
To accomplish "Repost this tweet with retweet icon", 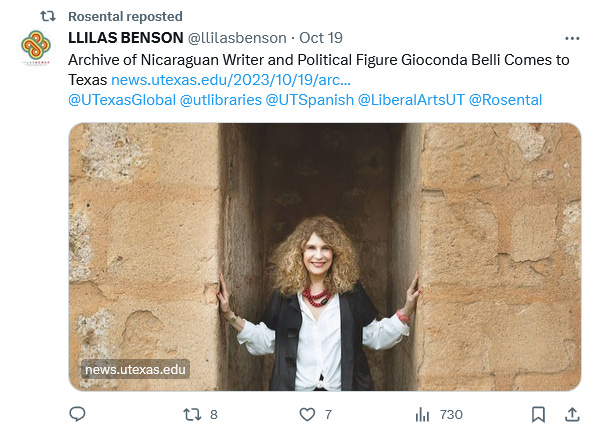I will tap(192, 414).
